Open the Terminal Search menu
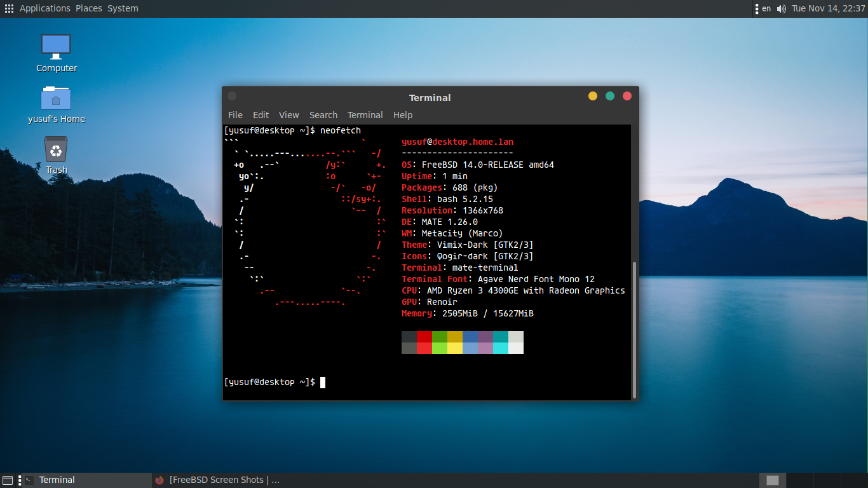Viewport: 868px width, 488px height. 323,115
